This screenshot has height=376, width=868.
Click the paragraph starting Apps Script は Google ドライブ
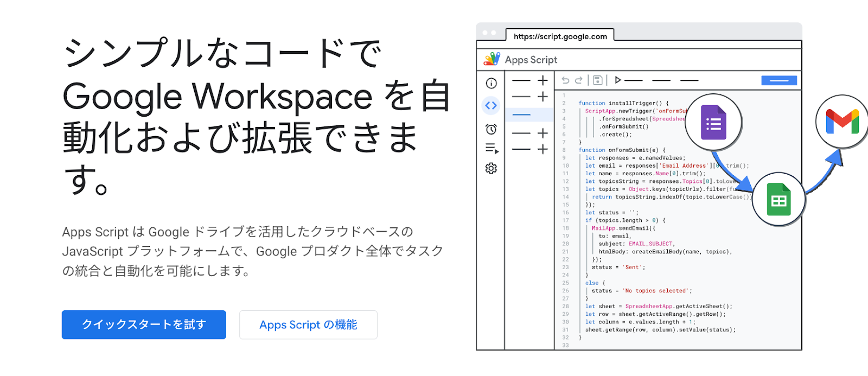253,251
